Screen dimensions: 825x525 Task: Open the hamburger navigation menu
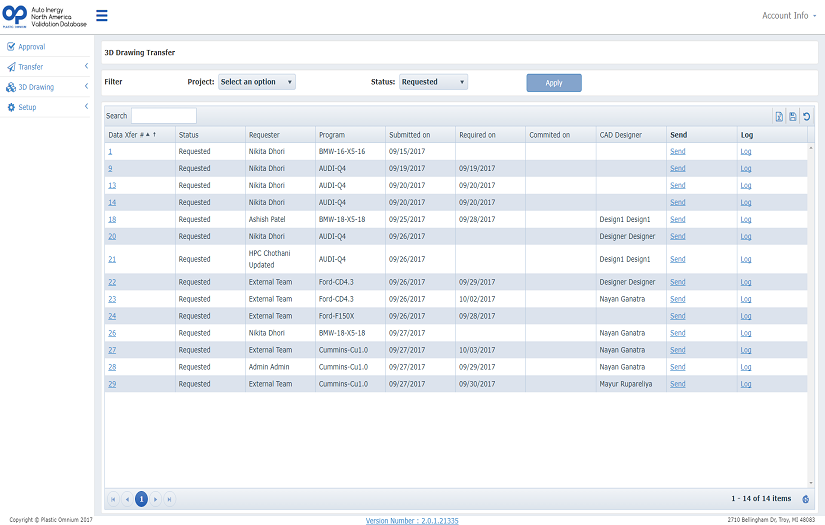[x=102, y=16]
